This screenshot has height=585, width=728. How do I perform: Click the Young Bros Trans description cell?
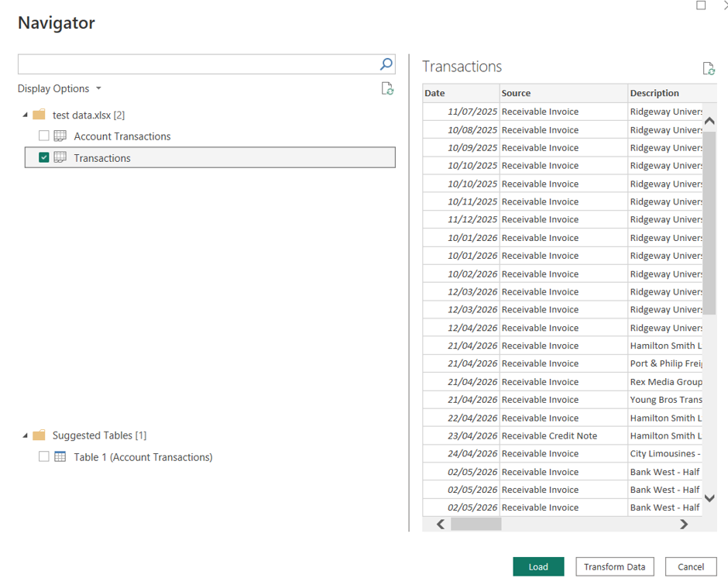(x=665, y=400)
